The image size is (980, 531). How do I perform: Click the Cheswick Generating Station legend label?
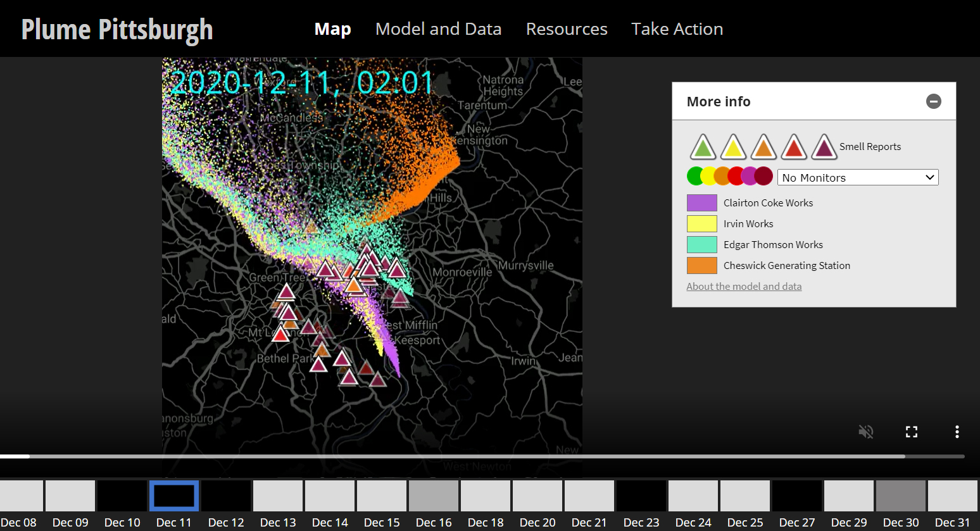(787, 265)
